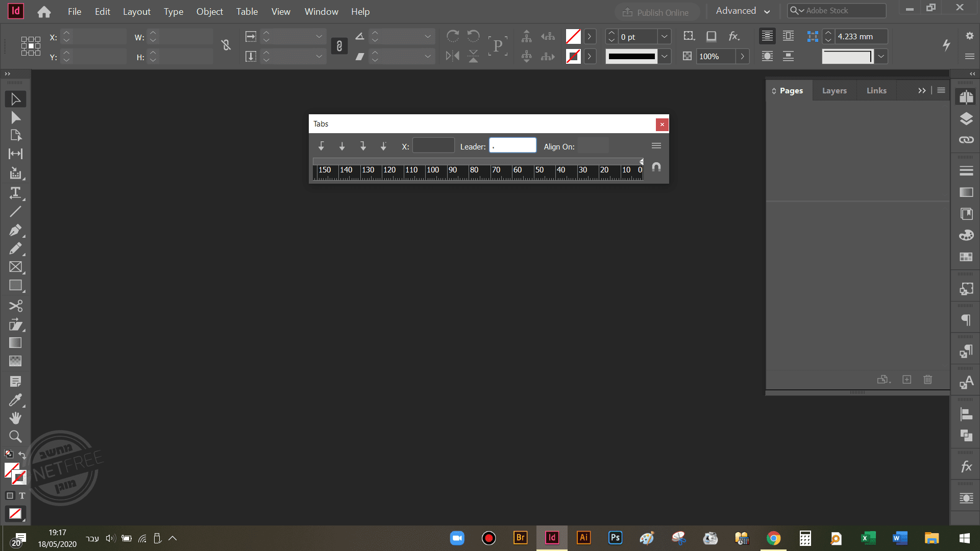Toggle the Tabs panel magnet snap icon

[x=656, y=167]
